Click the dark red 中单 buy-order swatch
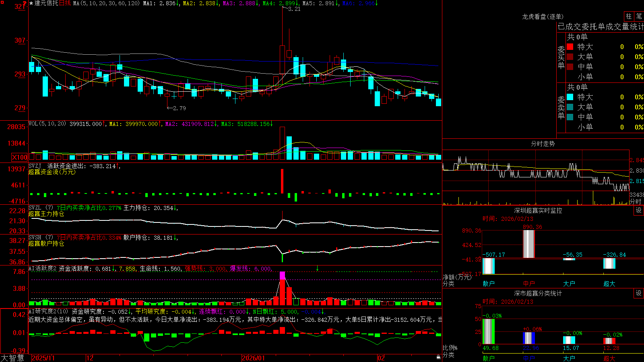Screen dimensions: 644x362 pyautogui.click(x=570, y=66)
